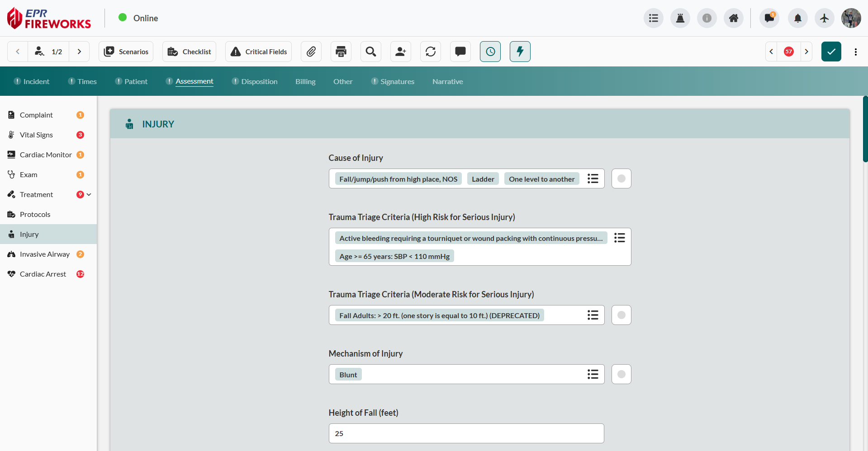Screen dimensions: 868x451
Task: Collapse the Treatment section chevron
Action: [x=89, y=194]
